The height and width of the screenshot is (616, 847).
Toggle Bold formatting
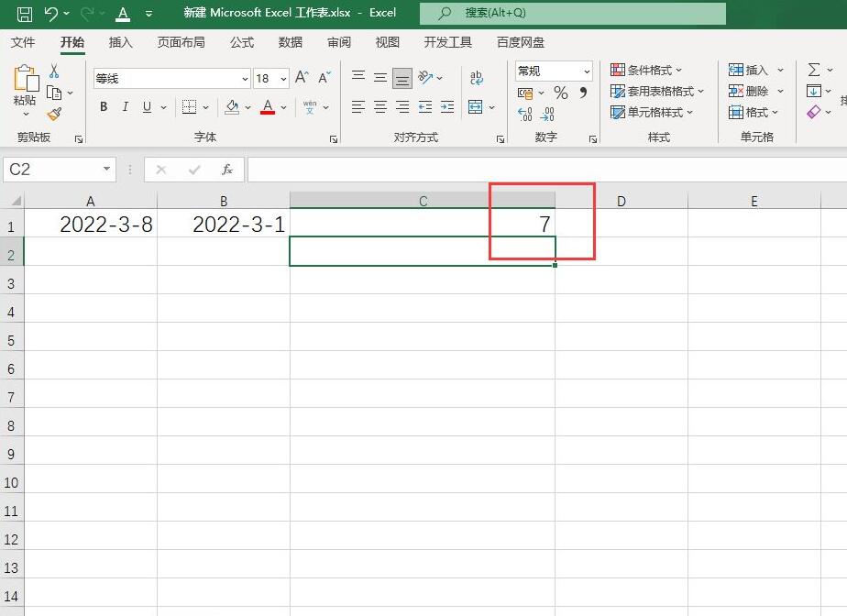pyautogui.click(x=104, y=107)
